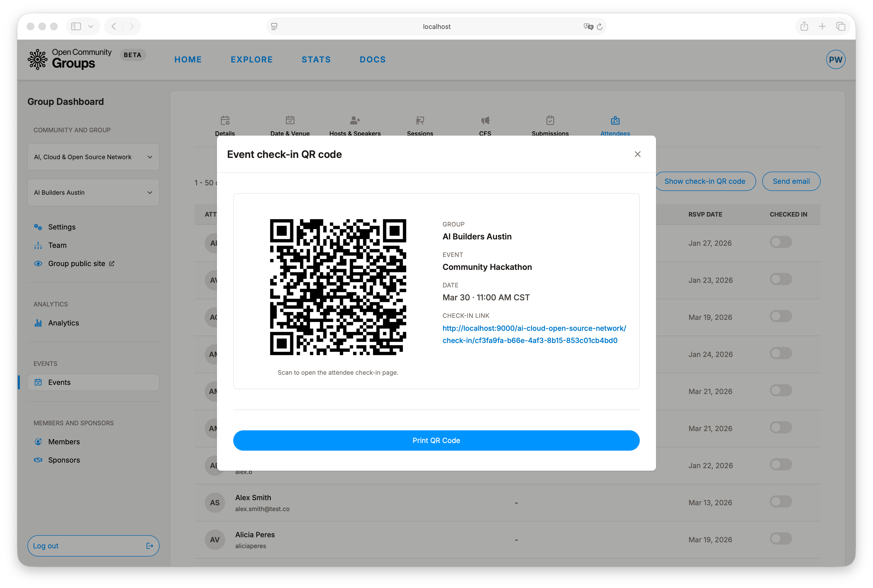Click the external link icon beside Group public site
873x588 pixels.
(x=112, y=264)
